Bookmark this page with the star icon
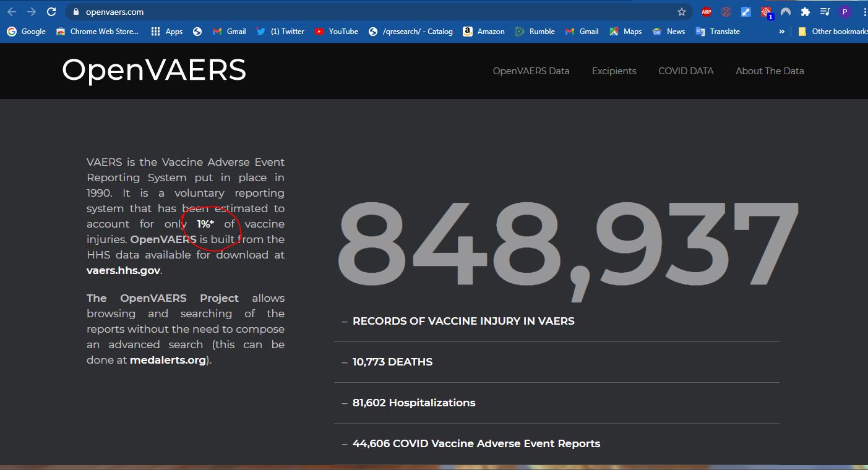Image resolution: width=868 pixels, height=470 pixels. (682, 12)
